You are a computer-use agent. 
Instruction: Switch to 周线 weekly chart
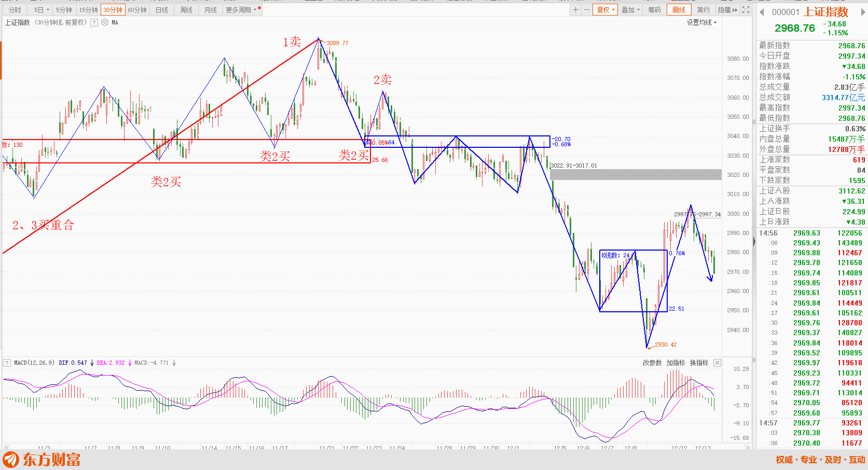(x=186, y=10)
